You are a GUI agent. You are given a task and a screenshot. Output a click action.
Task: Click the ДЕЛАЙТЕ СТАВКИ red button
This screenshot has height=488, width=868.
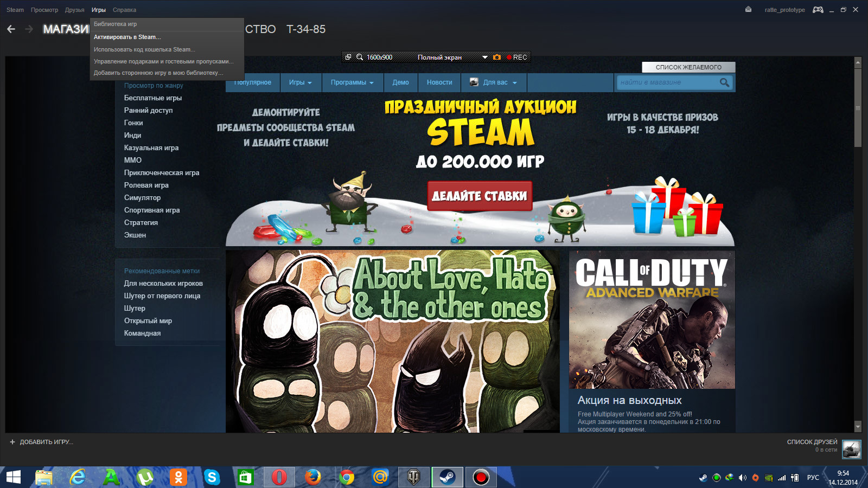point(480,196)
